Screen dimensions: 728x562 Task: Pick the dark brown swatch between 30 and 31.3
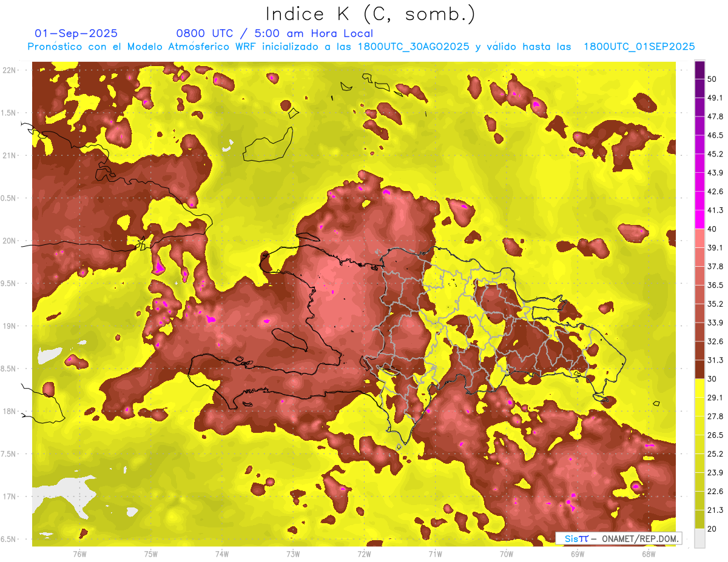(699, 370)
